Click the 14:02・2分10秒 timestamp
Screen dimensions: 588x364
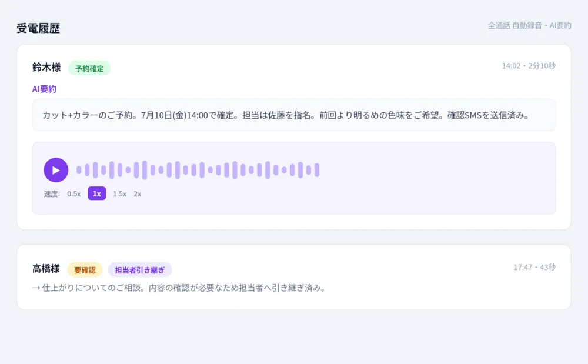point(529,66)
